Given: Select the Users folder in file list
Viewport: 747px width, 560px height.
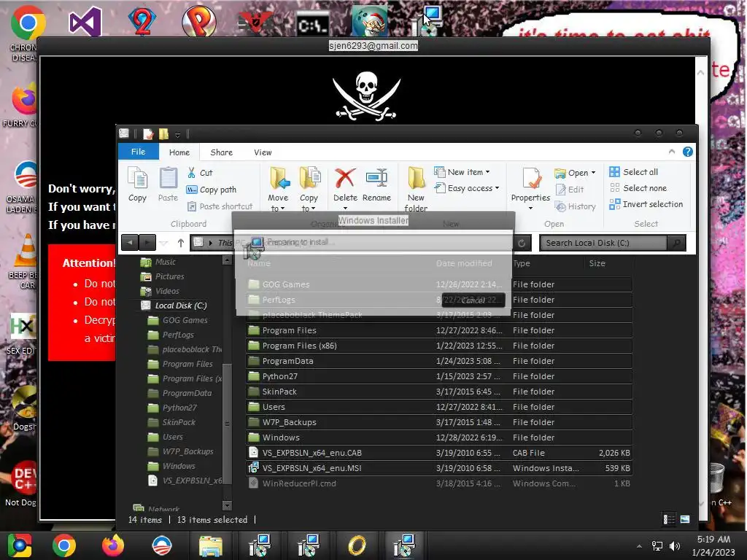Looking at the screenshot, I should (x=439, y=407).
